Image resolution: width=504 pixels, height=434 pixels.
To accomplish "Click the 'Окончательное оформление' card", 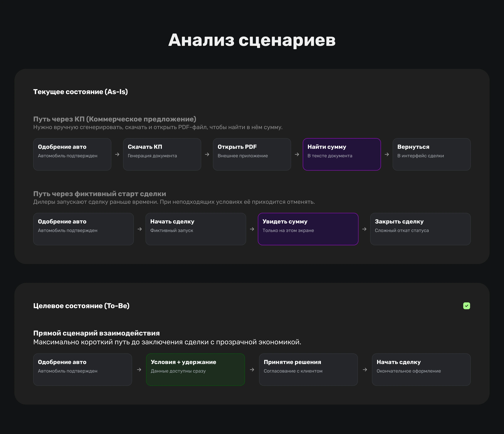I will tap(421, 370).
